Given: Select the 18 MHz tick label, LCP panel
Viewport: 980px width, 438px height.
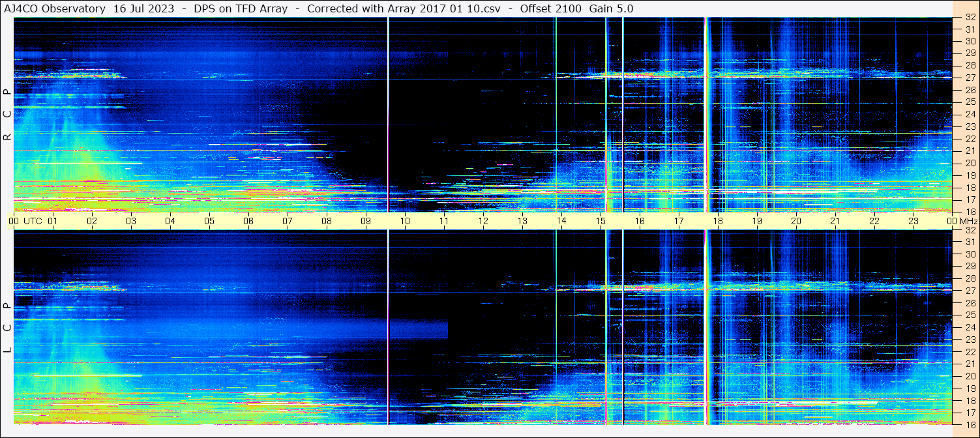Looking at the screenshot, I should click(x=970, y=400).
